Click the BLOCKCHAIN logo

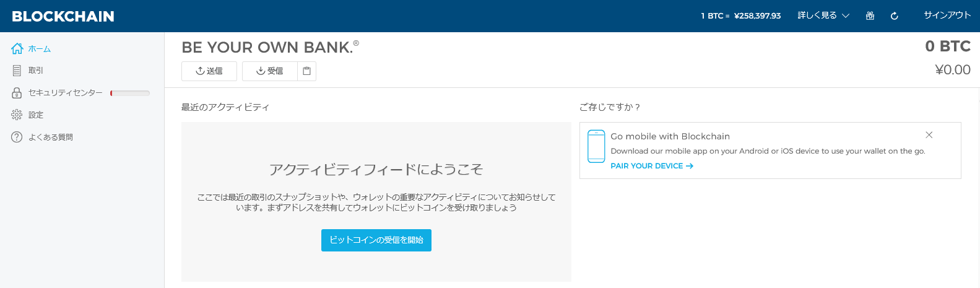[x=63, y=16]
